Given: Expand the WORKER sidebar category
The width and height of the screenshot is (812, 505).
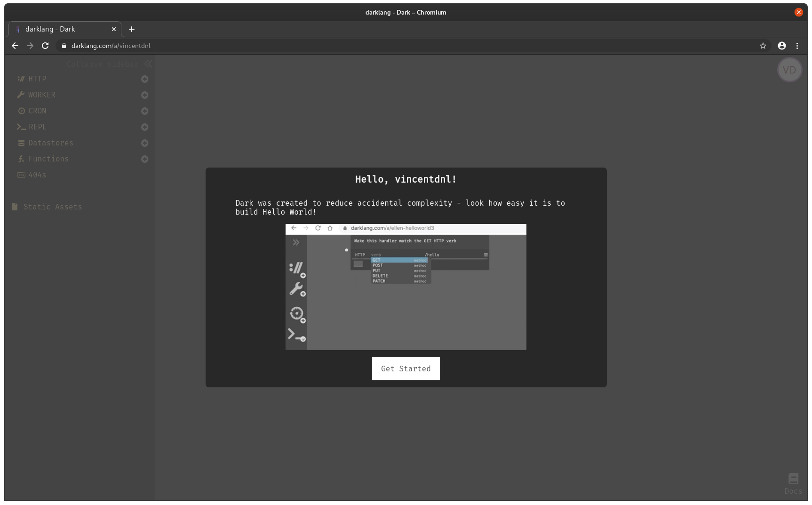Looking at the screenshot, I should 36,95.
